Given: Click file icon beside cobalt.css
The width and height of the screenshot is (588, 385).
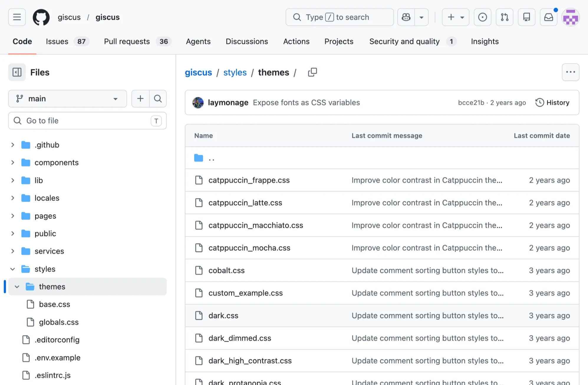Looking at the screenshot, I should click(199, 270).
